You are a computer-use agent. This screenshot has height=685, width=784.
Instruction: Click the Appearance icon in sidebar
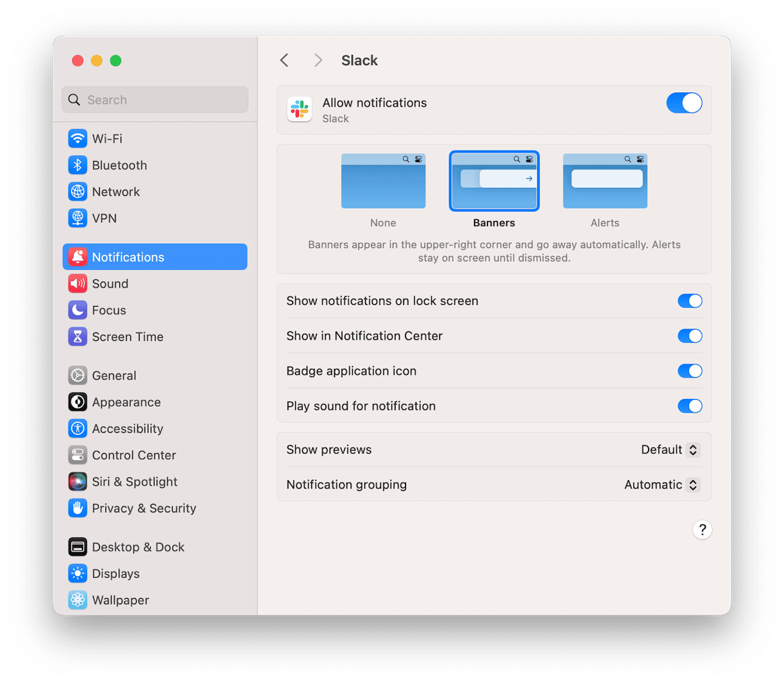pos(77,401)
